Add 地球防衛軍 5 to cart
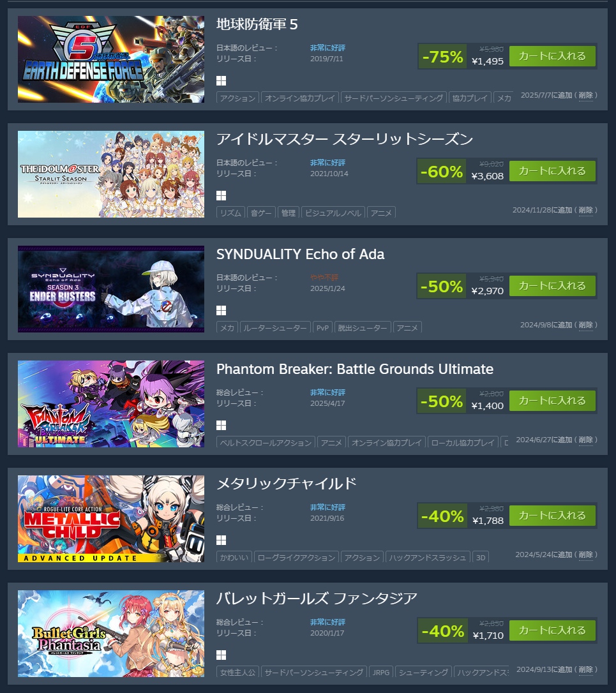Image resolution: width=616 pixels, height=693 pixels. 552,56
